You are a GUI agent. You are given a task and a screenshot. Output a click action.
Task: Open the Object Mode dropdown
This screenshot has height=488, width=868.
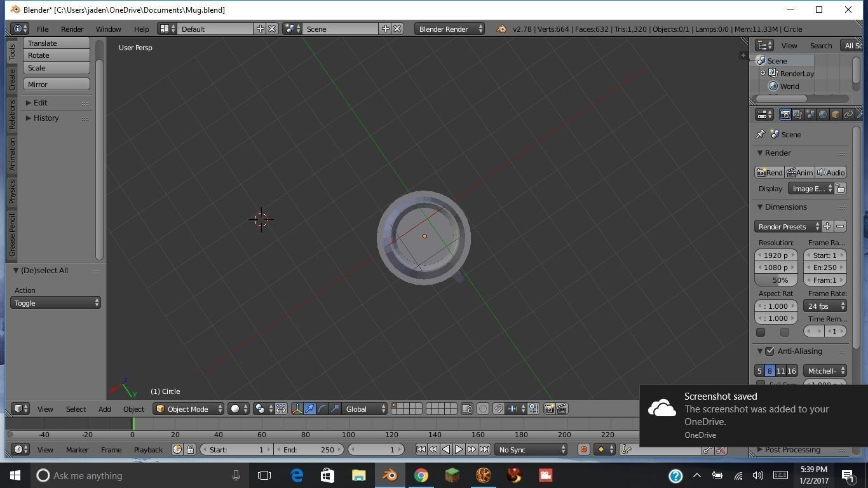click(189, 409)
